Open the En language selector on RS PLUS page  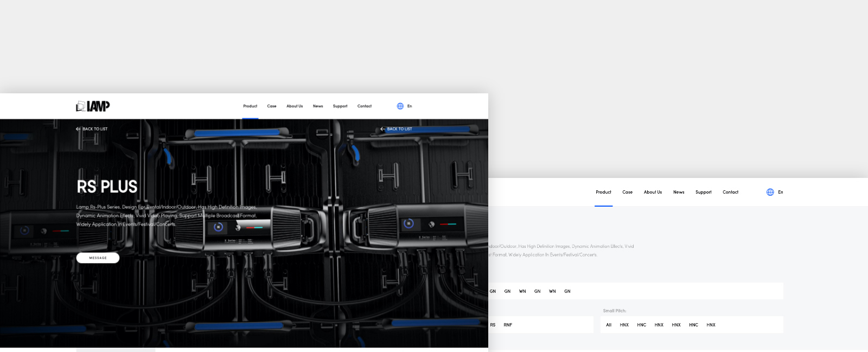[x=410, y=106]
